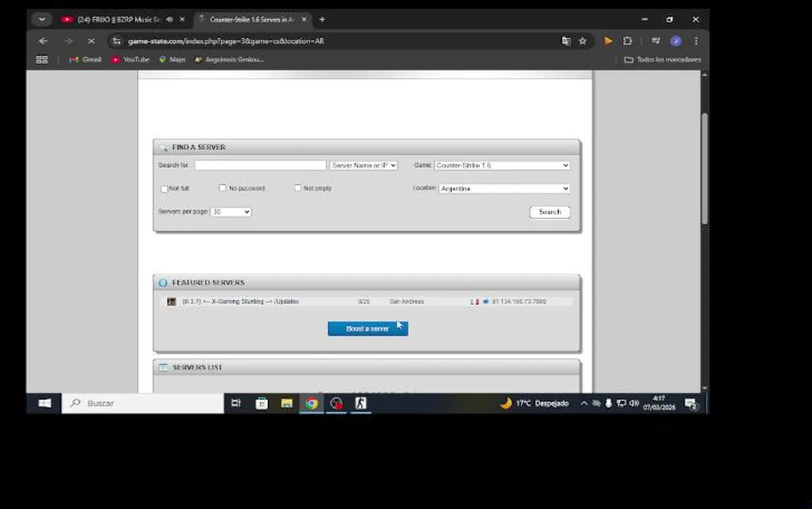
Task: Click the Boost a server button
Action: tap(367, 329)
